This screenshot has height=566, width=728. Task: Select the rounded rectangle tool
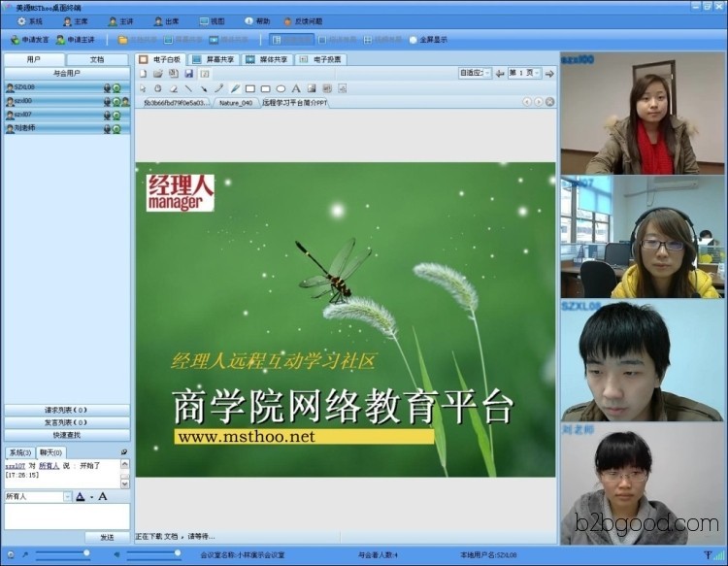point(266,88)
